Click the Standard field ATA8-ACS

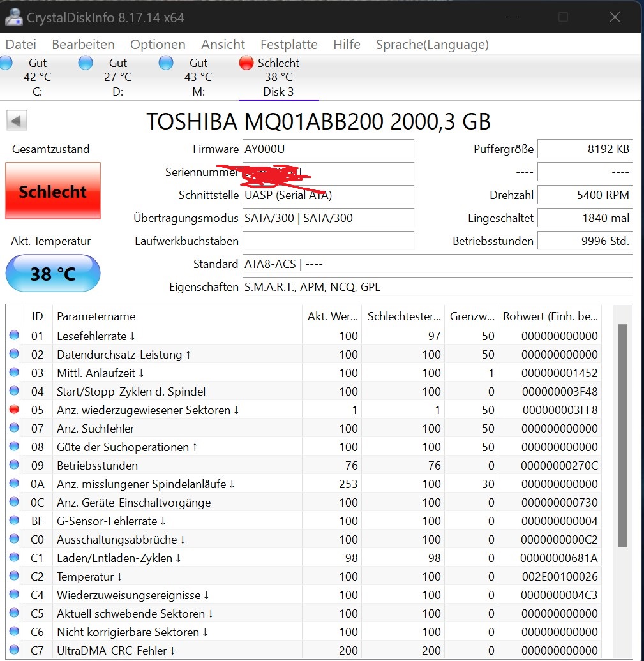pos(437,264)
